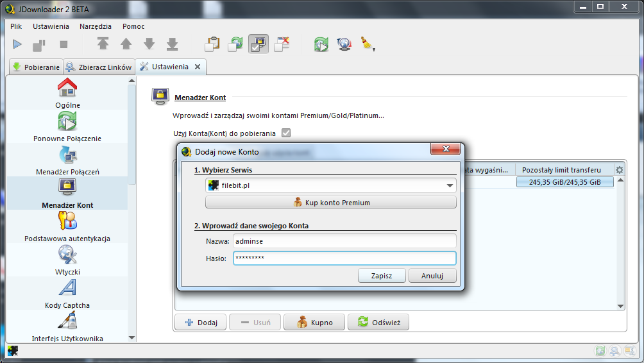Switch to the Zbieracz Linków tab

point(99,67)
